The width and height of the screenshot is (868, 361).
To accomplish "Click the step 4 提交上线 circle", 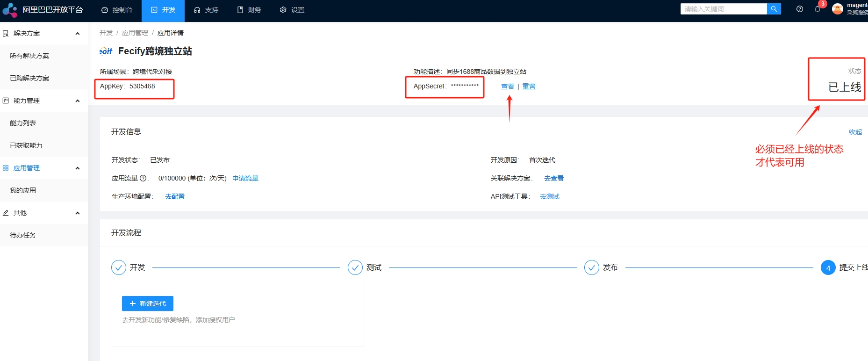I will coord(828,267).
